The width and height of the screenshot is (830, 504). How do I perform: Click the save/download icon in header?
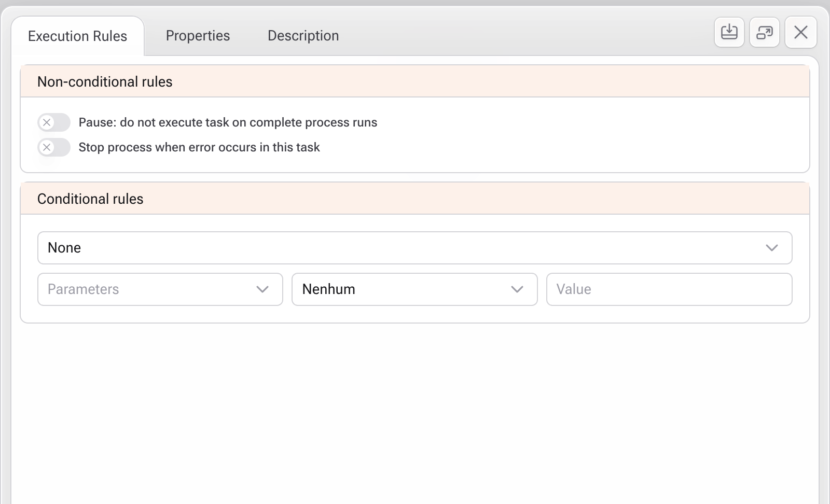pos(729,32)
